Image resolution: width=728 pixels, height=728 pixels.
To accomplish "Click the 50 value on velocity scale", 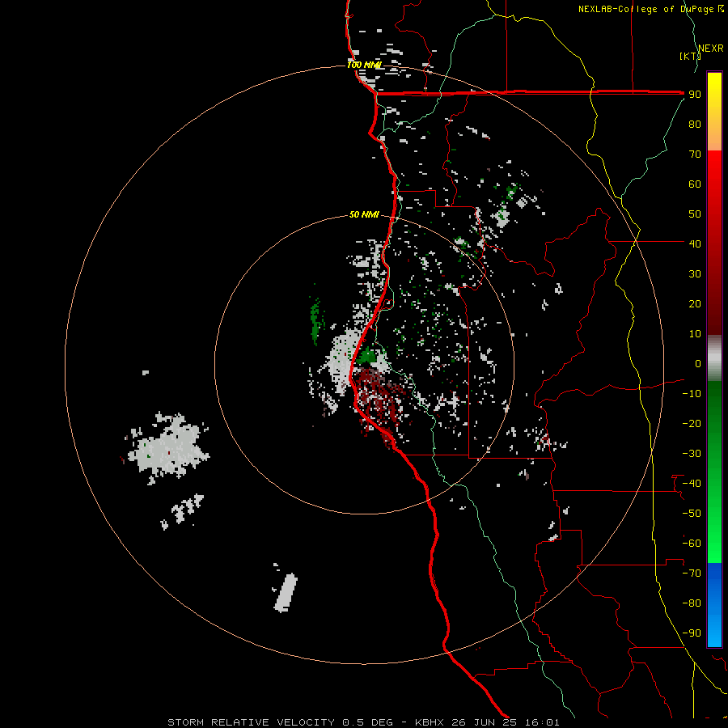I will (x=695, y=214).
